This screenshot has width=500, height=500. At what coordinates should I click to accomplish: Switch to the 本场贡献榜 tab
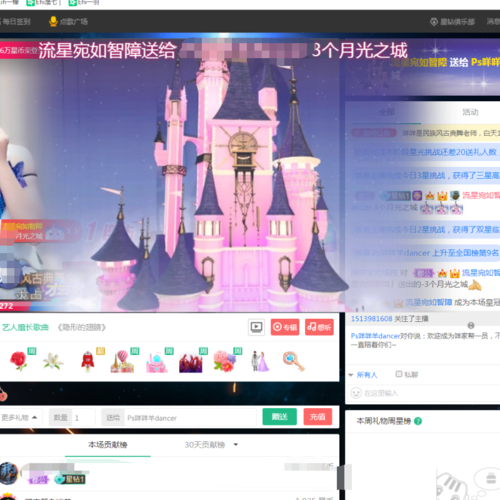click(107, 445)
